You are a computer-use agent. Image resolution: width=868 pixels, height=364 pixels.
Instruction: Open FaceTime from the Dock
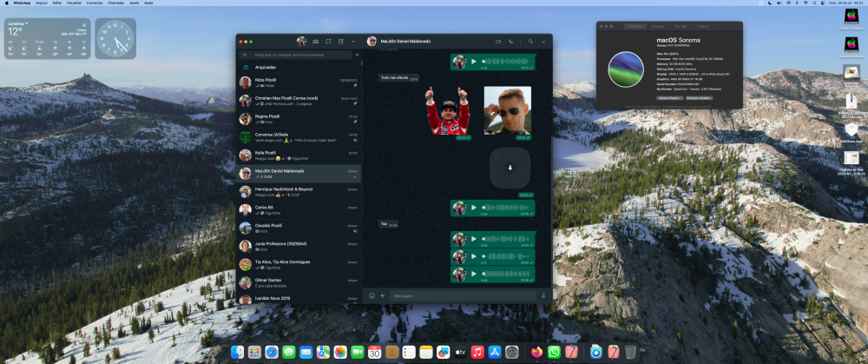pyautogui.click(x=358, y=352)
